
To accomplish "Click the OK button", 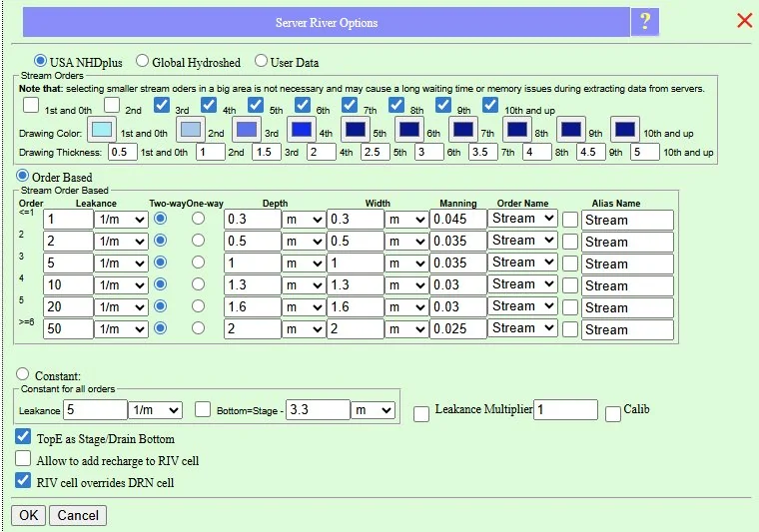I will [29, 515].
